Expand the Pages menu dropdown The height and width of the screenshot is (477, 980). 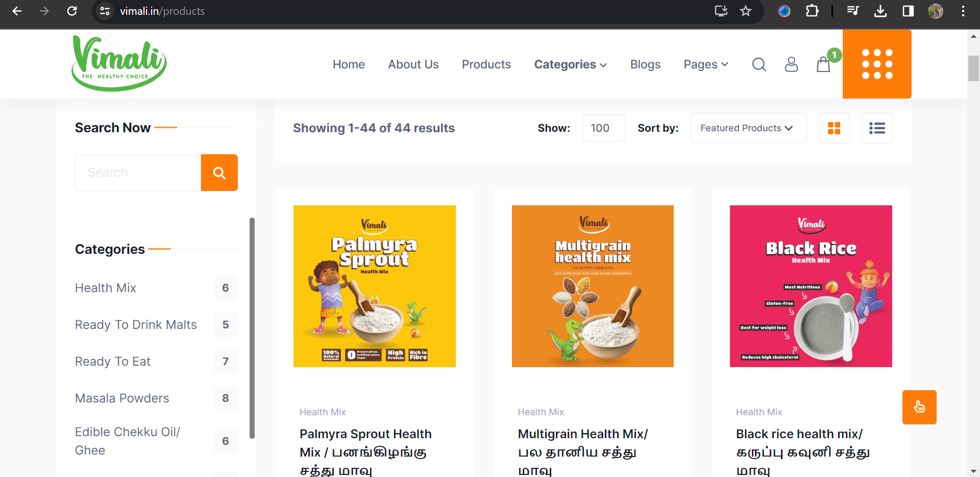click(706, 64)
